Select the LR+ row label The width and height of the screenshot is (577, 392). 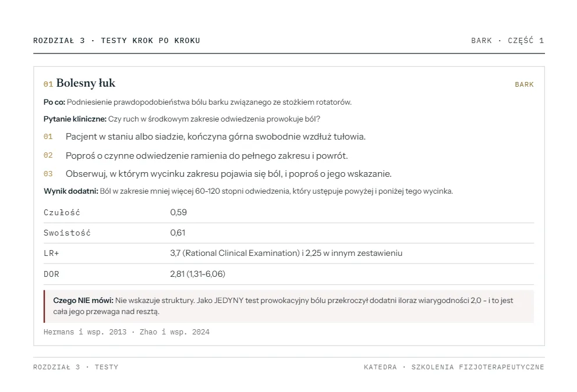(51, 254)
